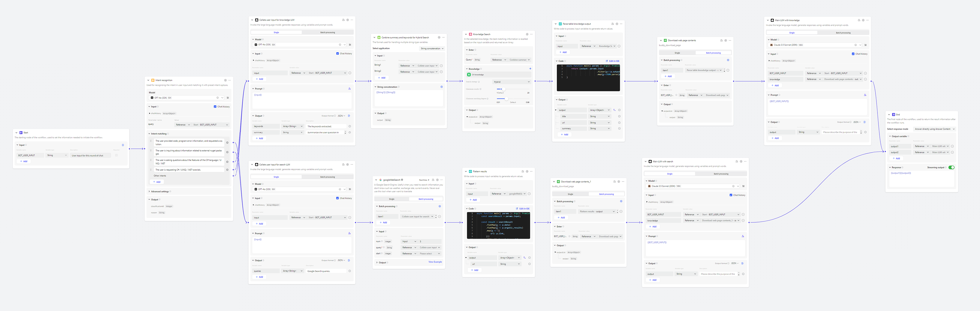
Task: Toggle Streaming output switch in End node
Action: coord(951,167)
